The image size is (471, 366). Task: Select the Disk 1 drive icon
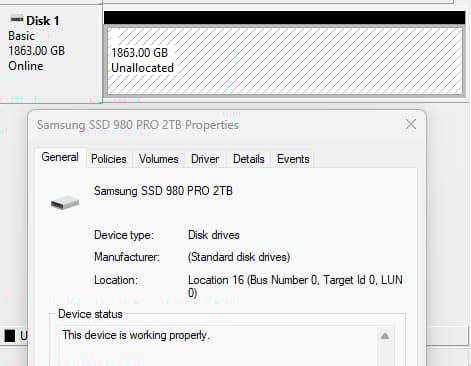pyautogui.click(x=17, y=19)
